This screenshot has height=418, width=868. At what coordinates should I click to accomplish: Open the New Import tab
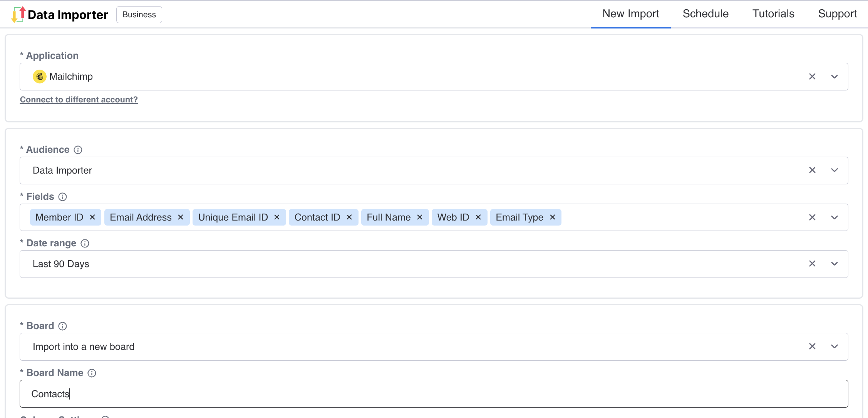[631, 14]
